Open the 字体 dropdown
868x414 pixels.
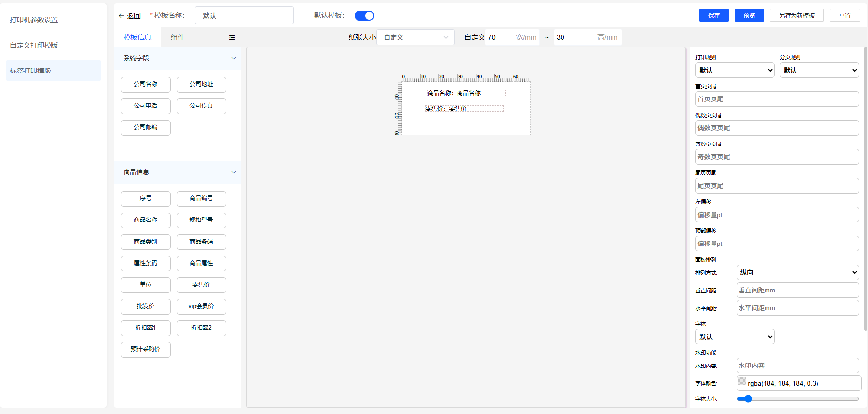[735, 337]
